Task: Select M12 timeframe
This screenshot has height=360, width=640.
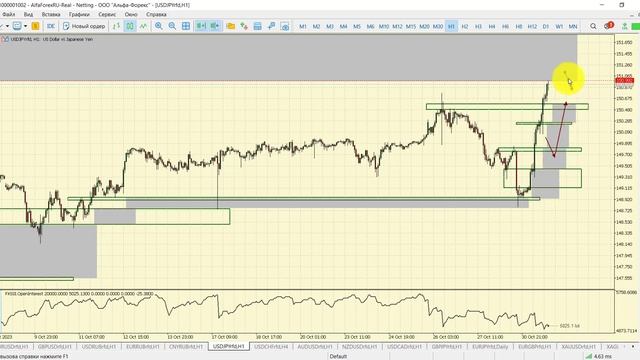Action: pyautogui.click(x=397, y=26)
